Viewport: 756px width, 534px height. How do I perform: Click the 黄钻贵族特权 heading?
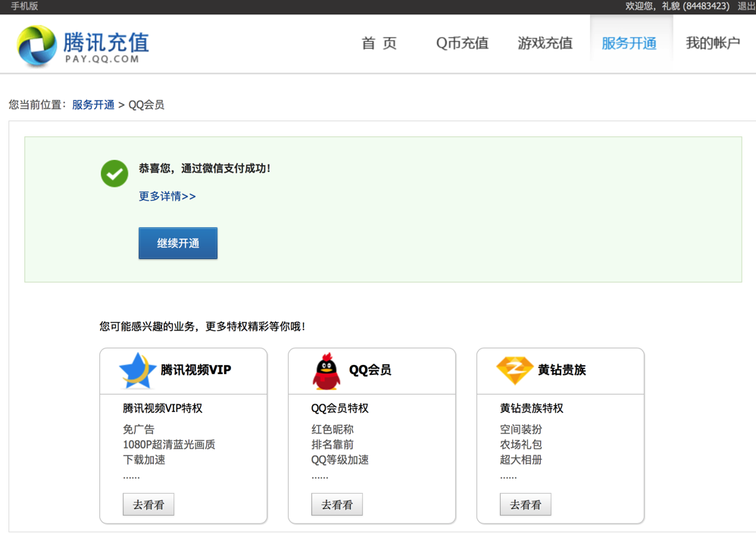(x=531, y=408)
